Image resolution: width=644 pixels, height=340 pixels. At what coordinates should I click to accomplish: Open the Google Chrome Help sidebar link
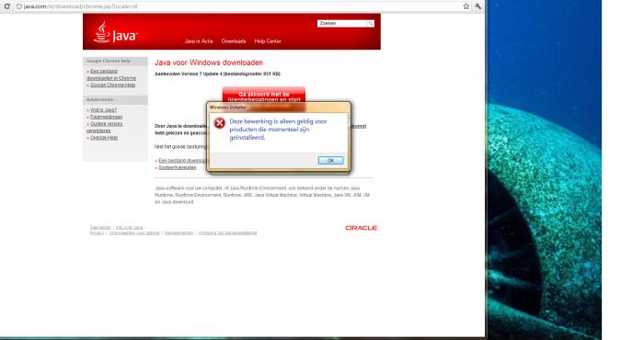112,85
